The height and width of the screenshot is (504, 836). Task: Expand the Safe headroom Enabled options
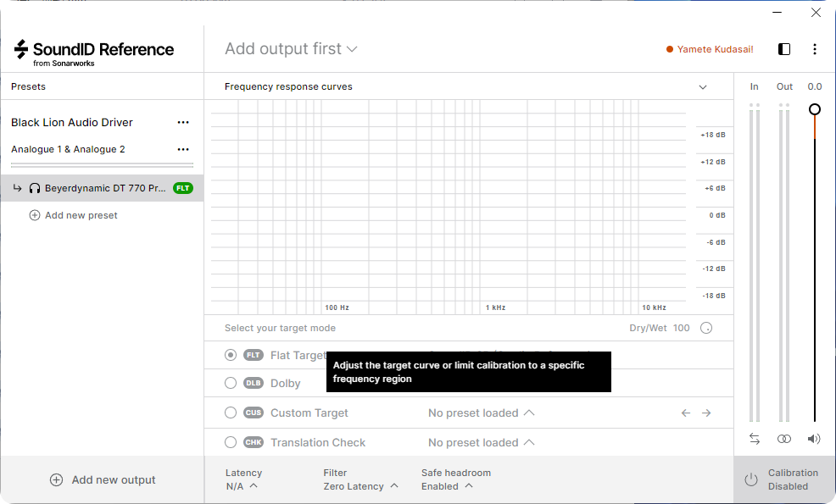pyautogui.click(x=447, y=486)
